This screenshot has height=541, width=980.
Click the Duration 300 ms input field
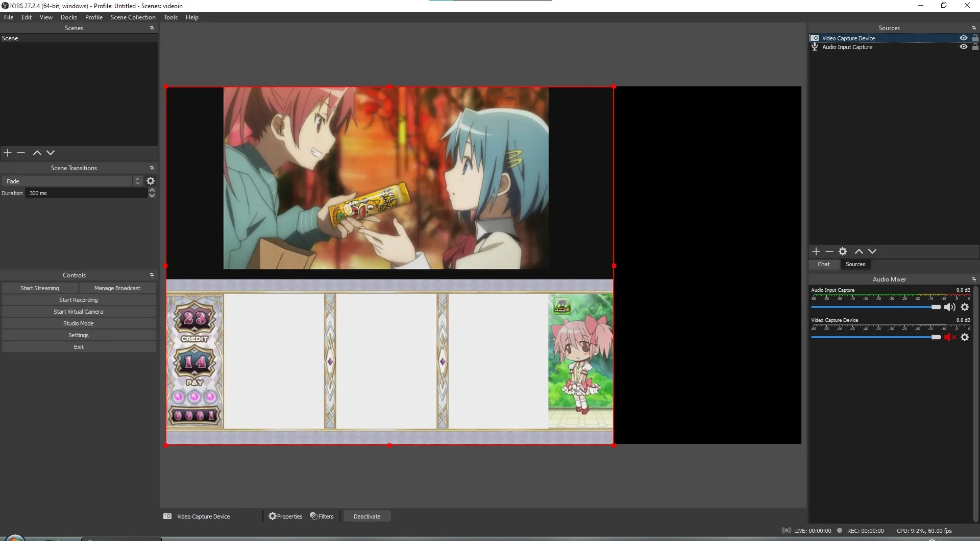point(86,193)
